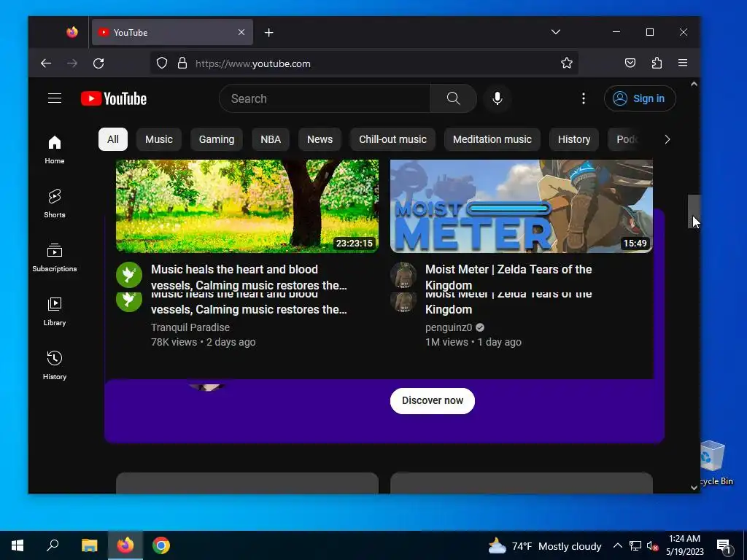Open the Moist Meter video thumbnail
Image resolution: width=747 pixels, height=560 pixels.
[521, 206]
